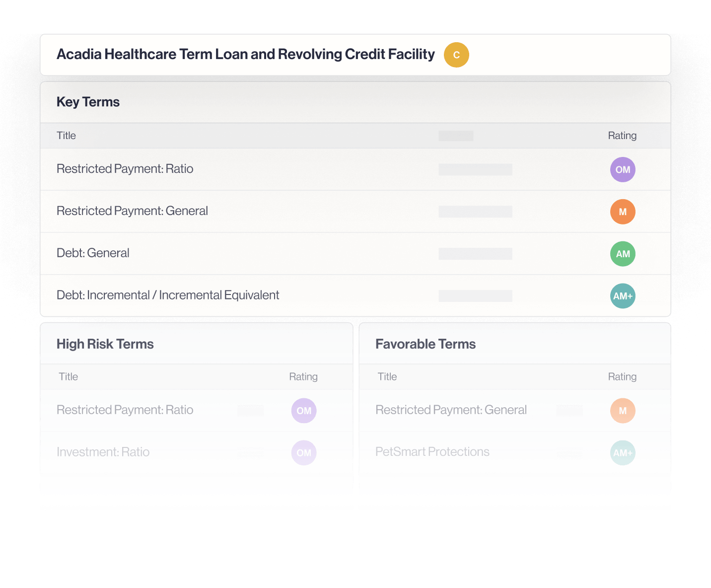Switch to the Favorable Terms section
The height and width of the screenshot is (588, 711).
pos(426,344)
